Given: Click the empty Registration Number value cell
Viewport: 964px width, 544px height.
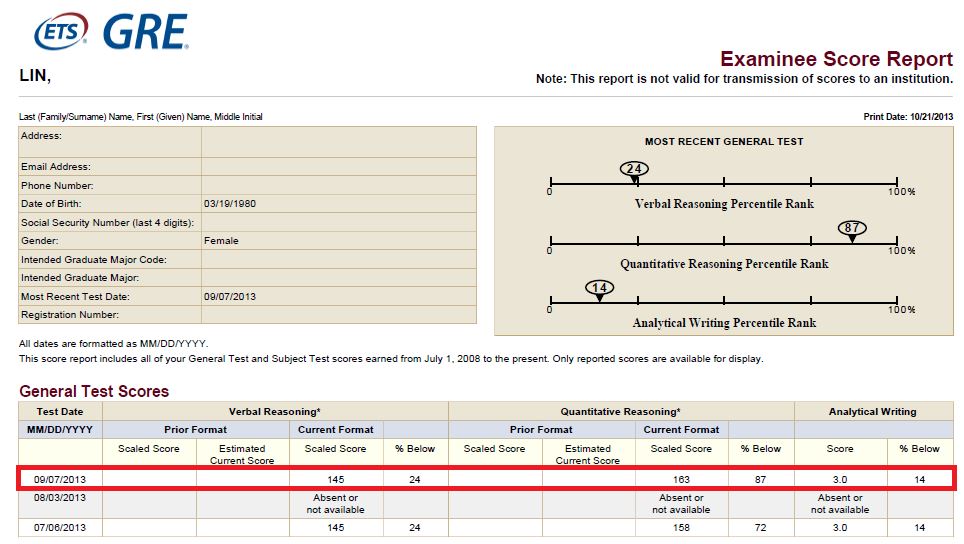Looking at the screenshot, I should 339,315.
